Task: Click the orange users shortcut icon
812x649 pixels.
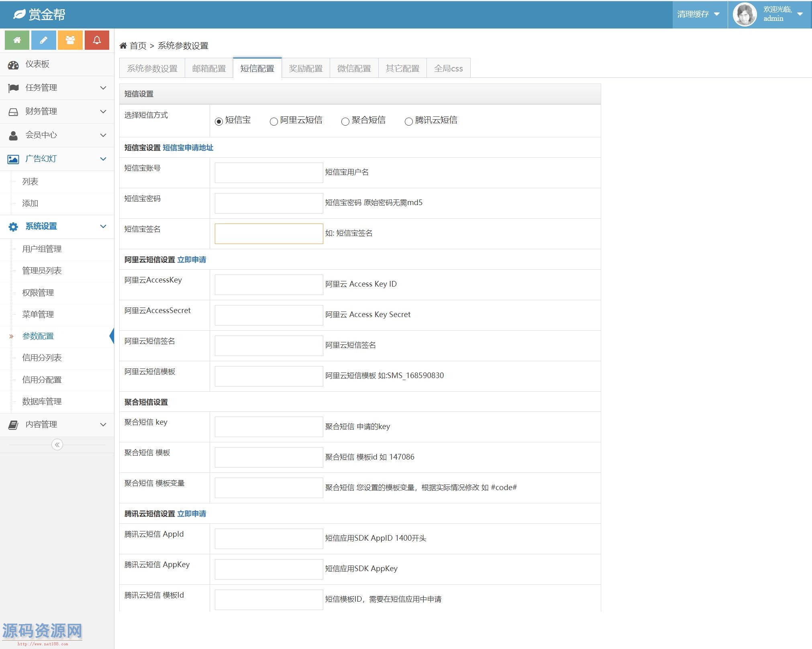Action: [70, 40]
